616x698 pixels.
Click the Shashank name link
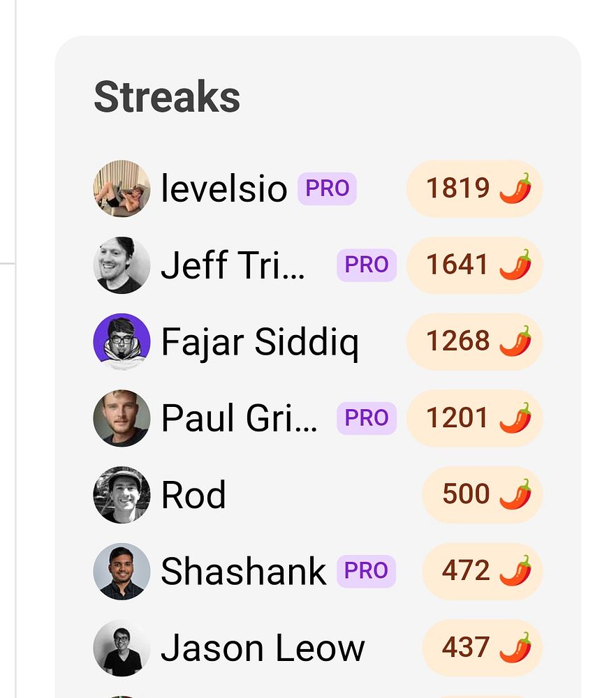pos(243,572)
